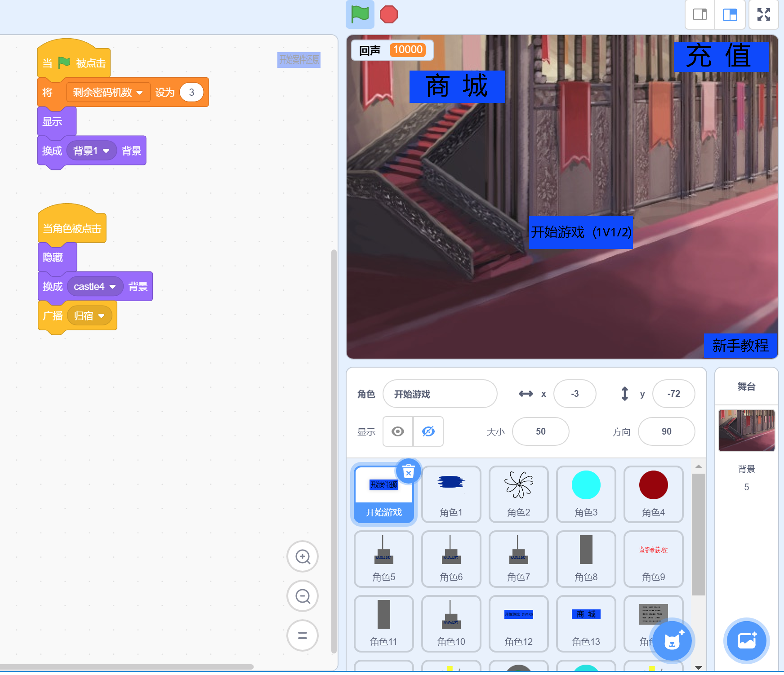Click the workspace horizontal scrollbar
Viewport: 784px width, 675px height.
tap(127, 666)
